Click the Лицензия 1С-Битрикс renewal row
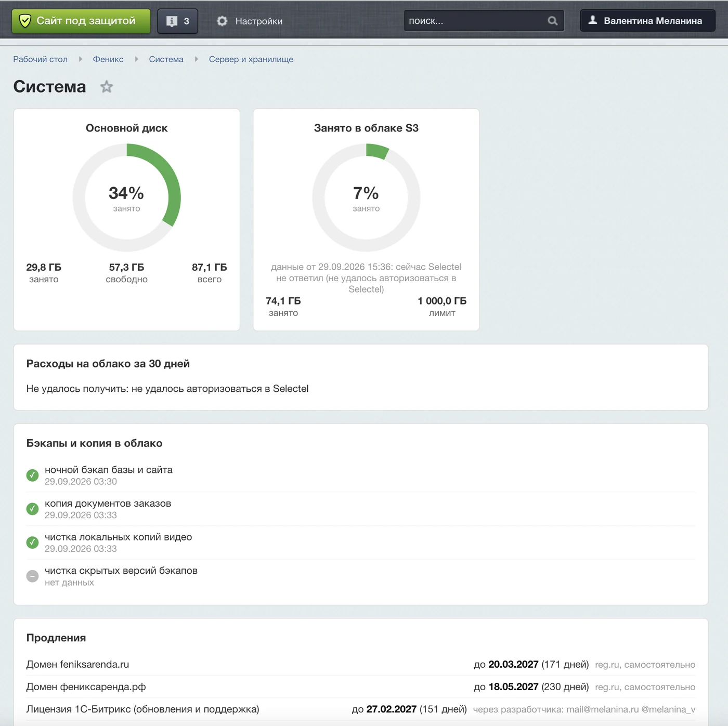The width and height of the screenshot is (728, 726). [x=361, y=709]
